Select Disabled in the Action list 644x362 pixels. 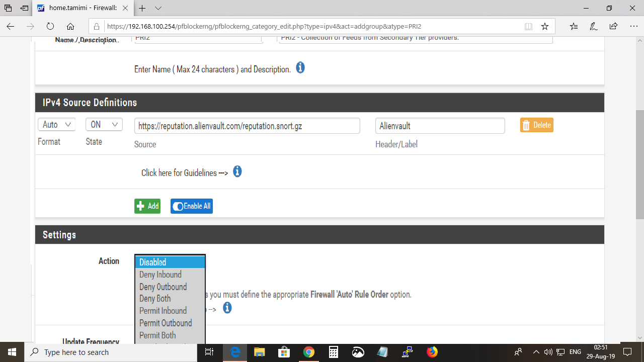[x=170, y=262]
